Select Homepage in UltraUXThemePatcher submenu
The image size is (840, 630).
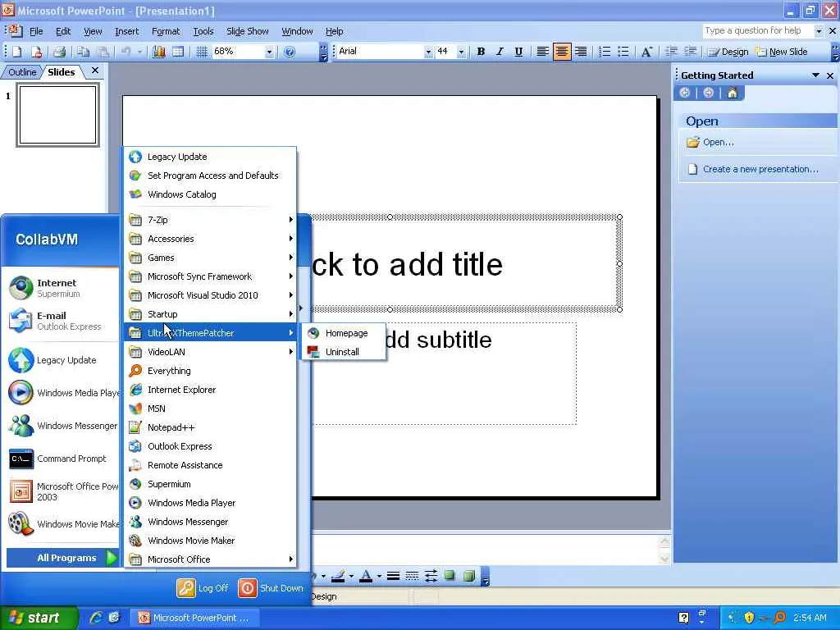coord(344,333)
